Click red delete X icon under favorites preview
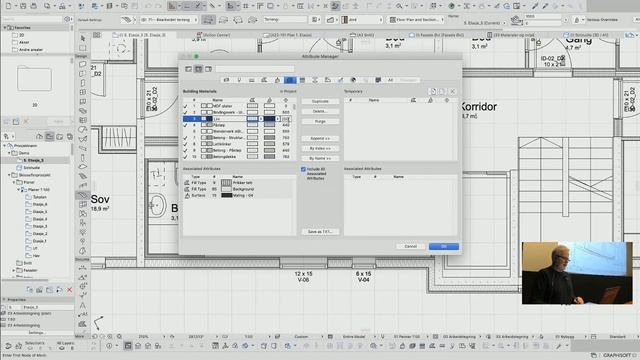The image size is (640, 360). pos(26,122)
